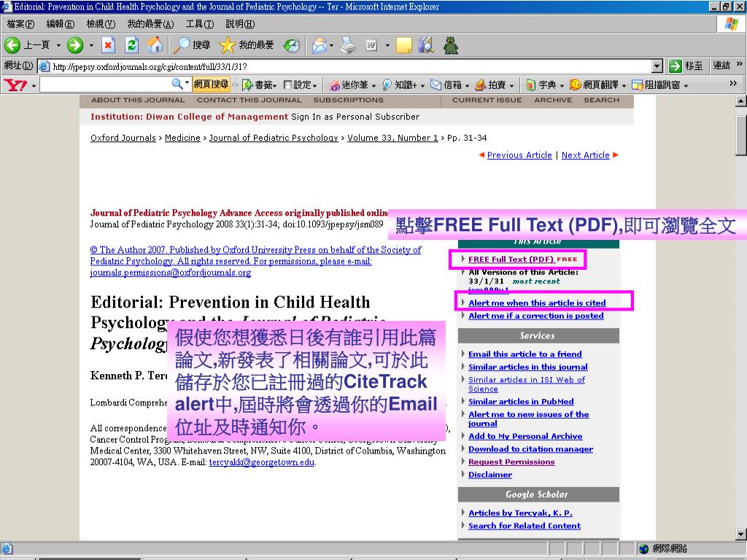Click Articles by Tercyak, K. P. link

(x=520, y=513)
